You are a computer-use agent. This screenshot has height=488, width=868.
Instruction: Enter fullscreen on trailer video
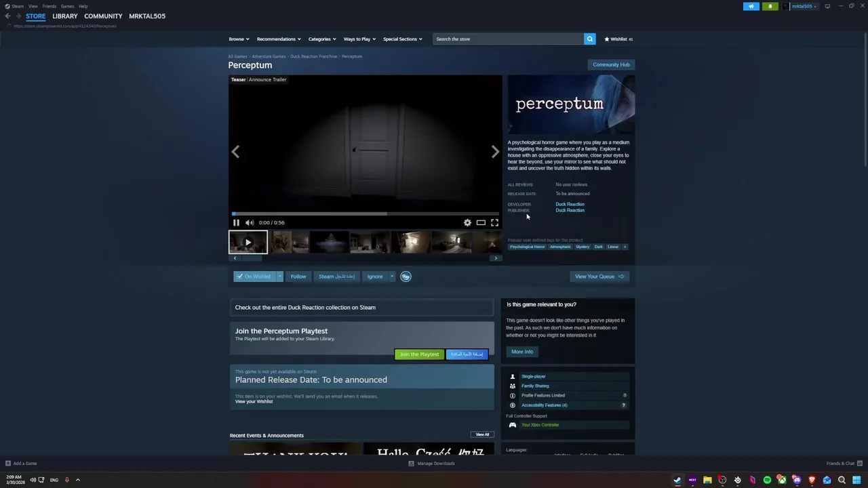[x=494, y=222]
